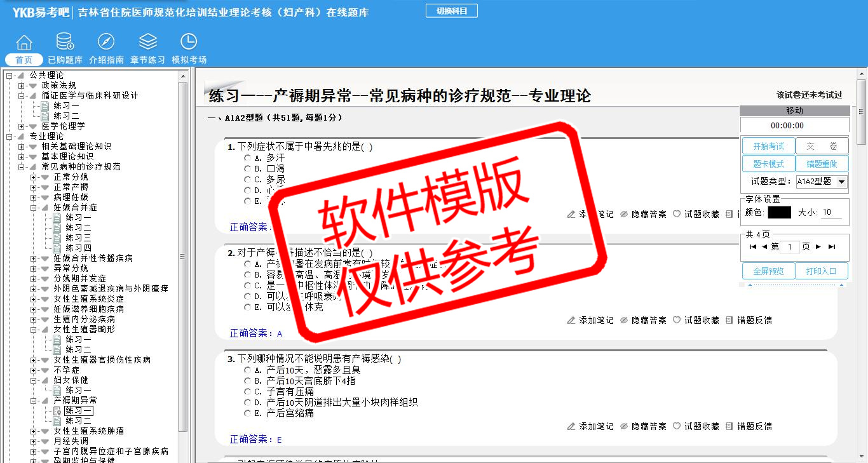The image size is (868, 463).
Task: Hide answer for question 3 via 隐藏答案
Action: click(x=642, y=427)
